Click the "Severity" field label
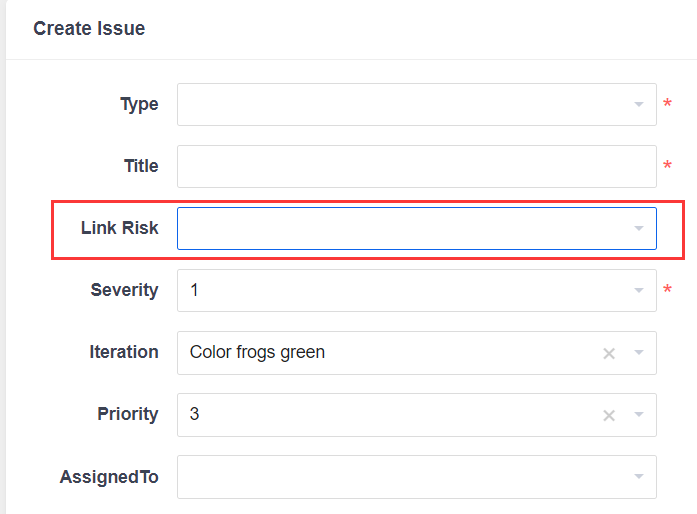 point(124,290)
